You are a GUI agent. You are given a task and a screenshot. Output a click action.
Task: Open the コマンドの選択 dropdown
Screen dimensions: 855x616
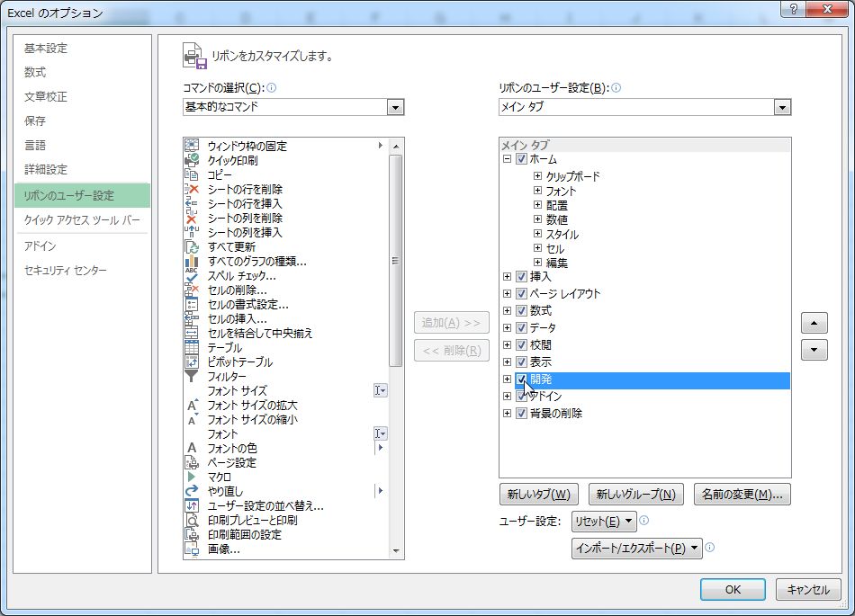(x=395, y=107)
